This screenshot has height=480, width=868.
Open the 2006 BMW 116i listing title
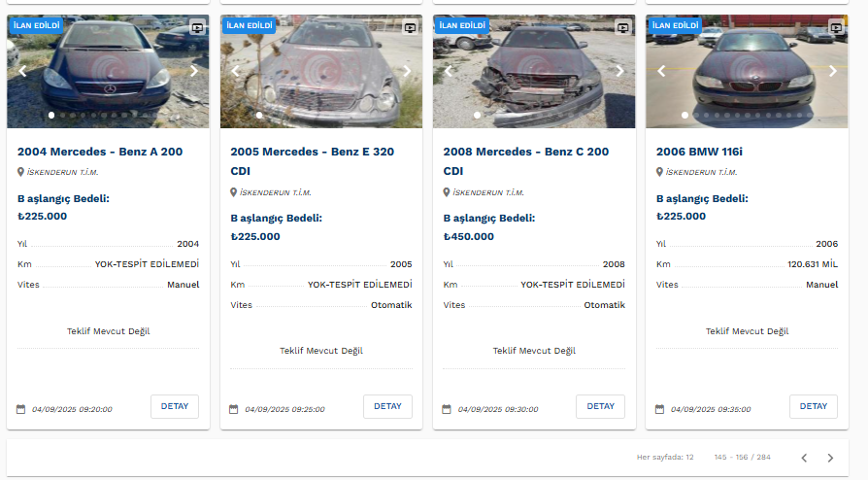tap(699, 152)
